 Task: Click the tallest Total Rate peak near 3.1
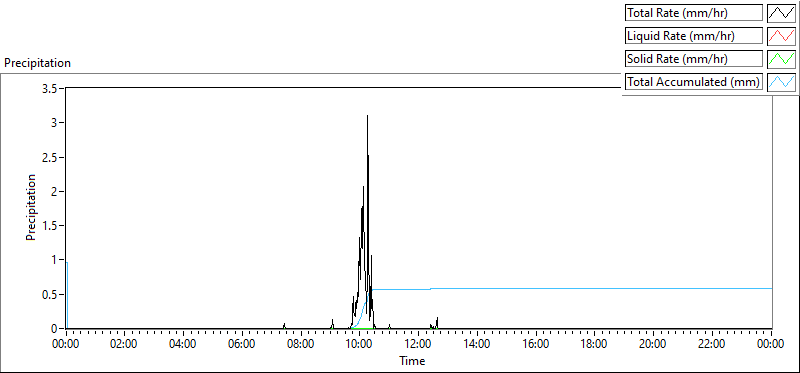[367, 116]
